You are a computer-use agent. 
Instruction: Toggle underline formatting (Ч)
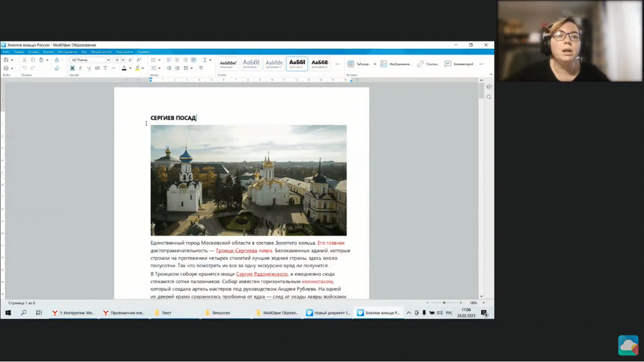point(89,68)
